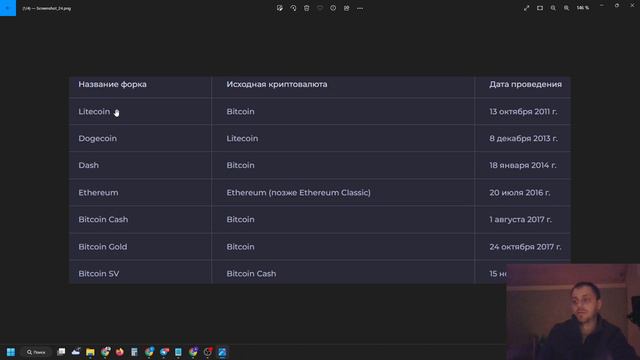Screen dimensions: 640x360
Task: Delete the image with the trash icon
Action: pos(307,8)
